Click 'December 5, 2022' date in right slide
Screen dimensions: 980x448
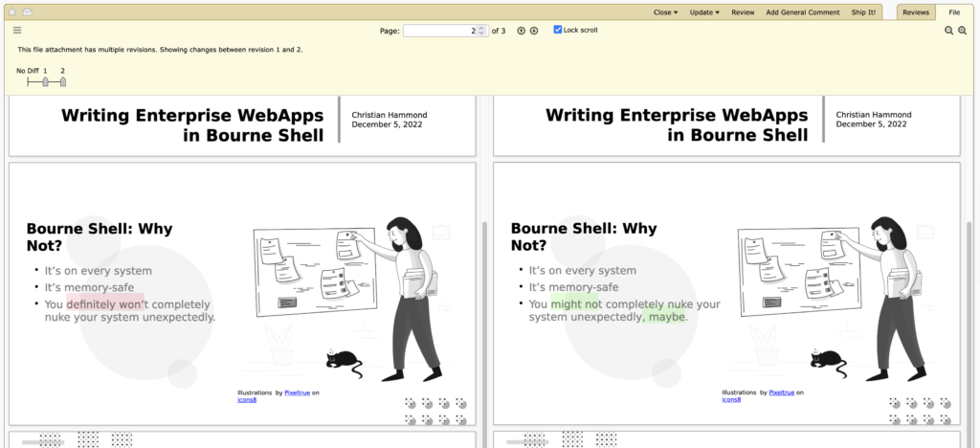(x=871, y=124)
